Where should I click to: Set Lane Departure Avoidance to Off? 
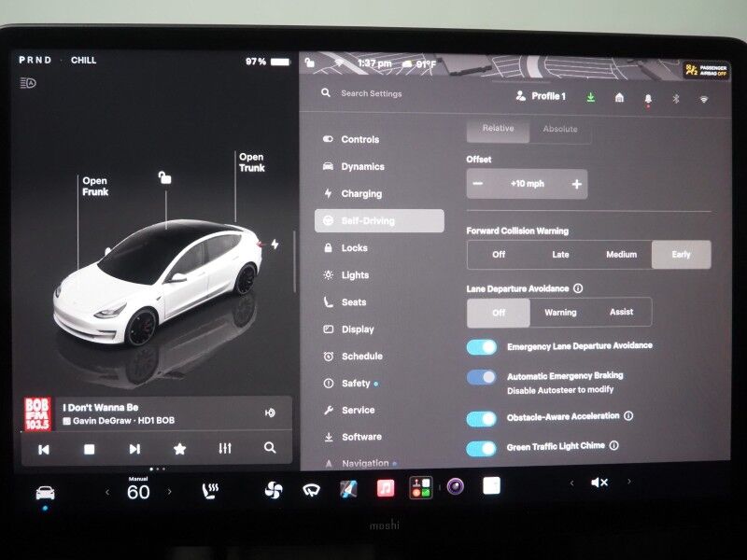point(499,313)
